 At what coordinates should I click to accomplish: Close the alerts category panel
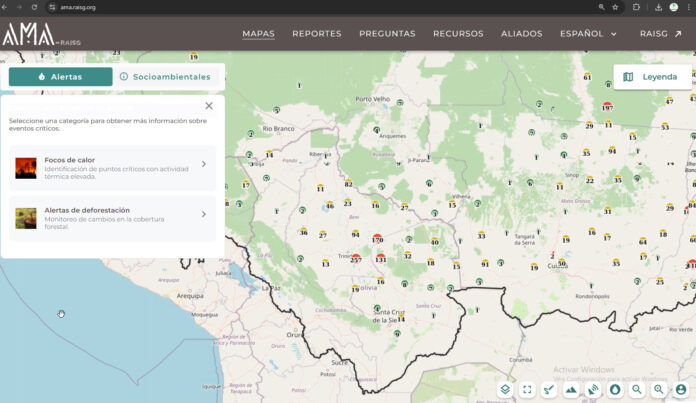tap(209, 106)
